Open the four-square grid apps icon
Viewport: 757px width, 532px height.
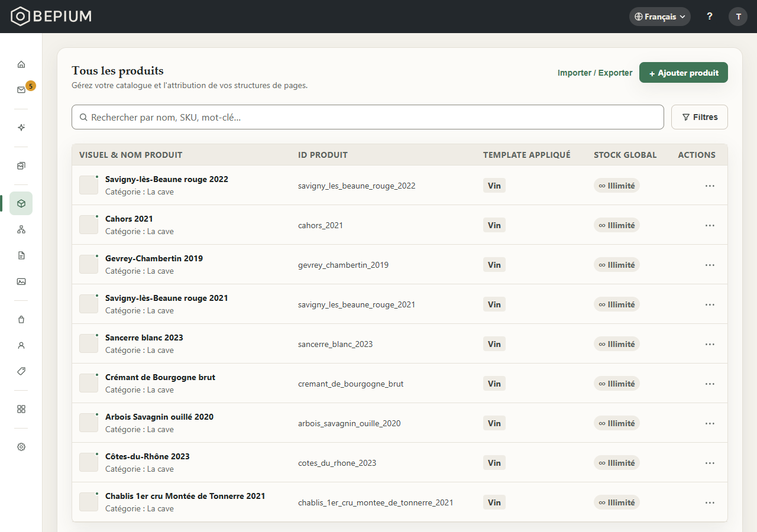point(21,409)
